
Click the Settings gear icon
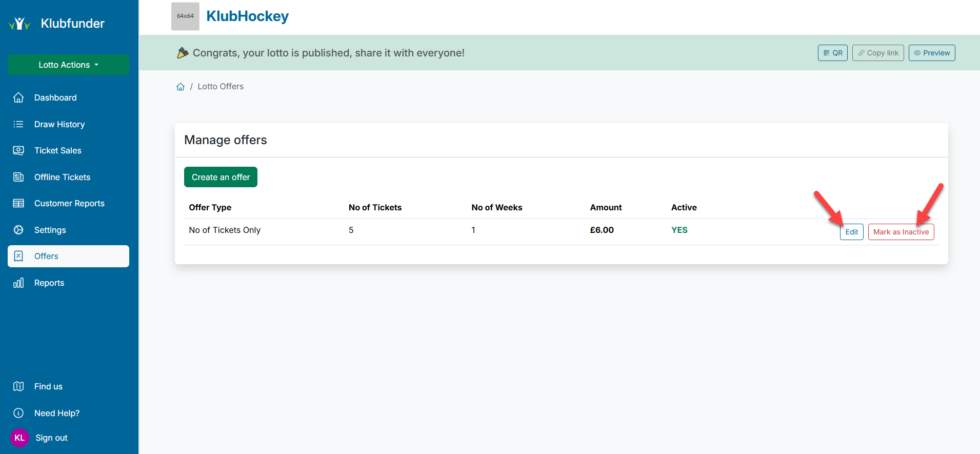(18, 230)
